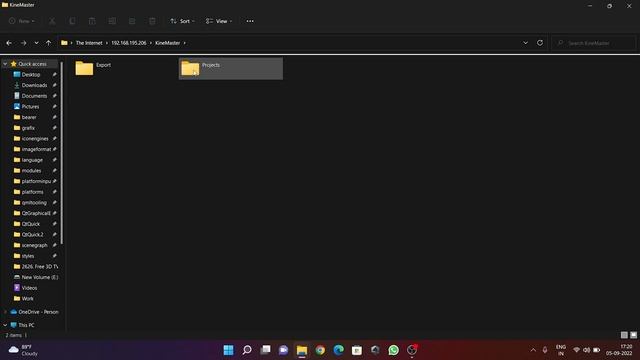Open the See more ellipsis menu

coord(250,21)
